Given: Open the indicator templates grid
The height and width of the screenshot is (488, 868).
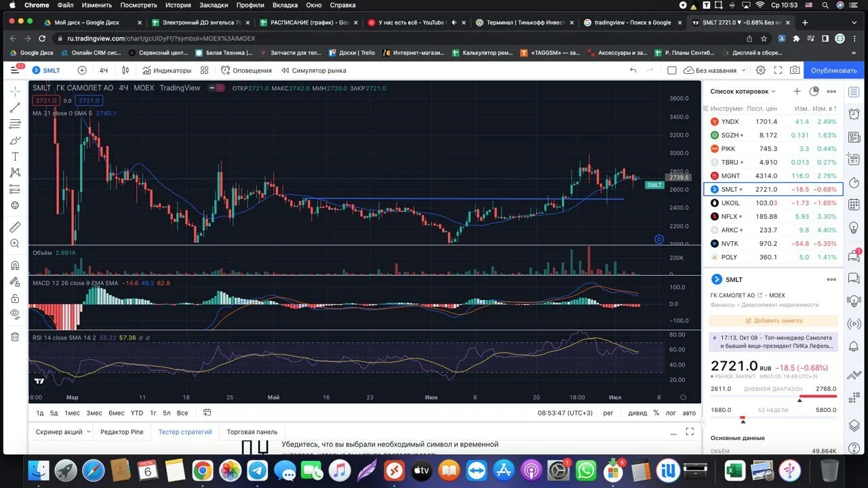Looking at the screenshot, I should pos(205,70).
